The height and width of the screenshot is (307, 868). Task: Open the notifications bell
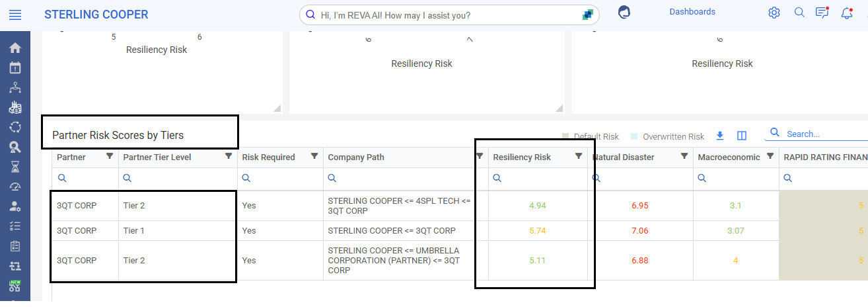point(847,13)
